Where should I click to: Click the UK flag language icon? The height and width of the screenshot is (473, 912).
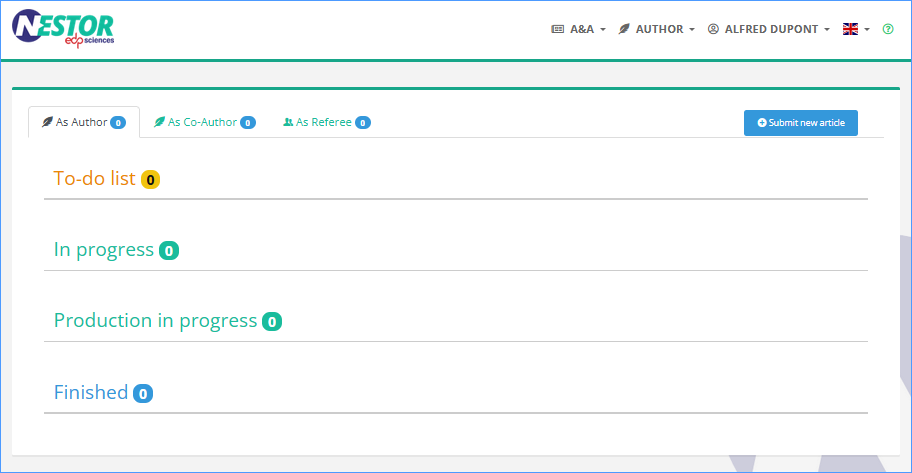coord(850,29)
